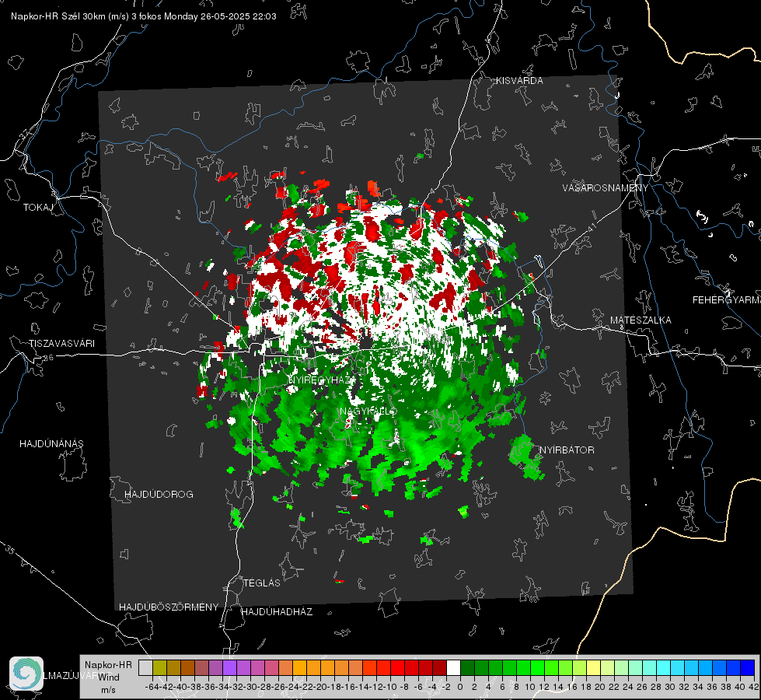Click the NAGYKÁLLÓ label on radar

368,411
